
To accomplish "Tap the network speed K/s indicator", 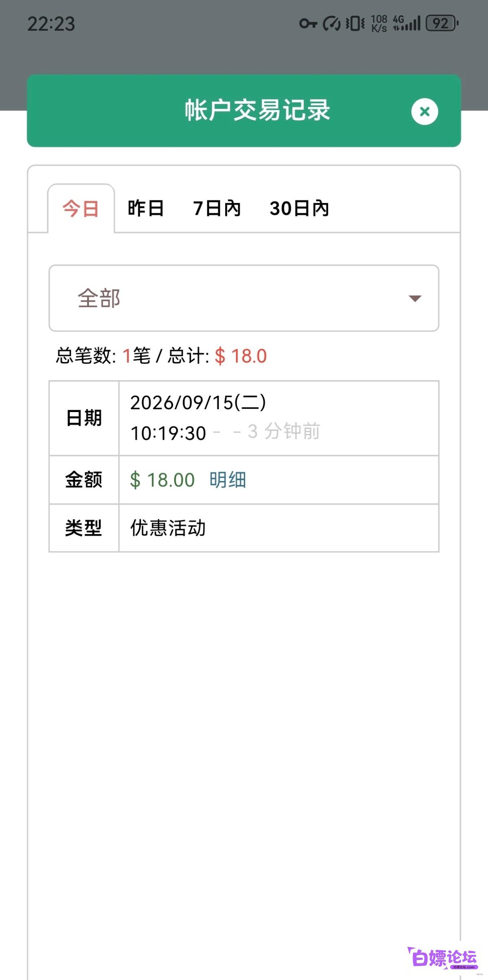I will 379,23.
